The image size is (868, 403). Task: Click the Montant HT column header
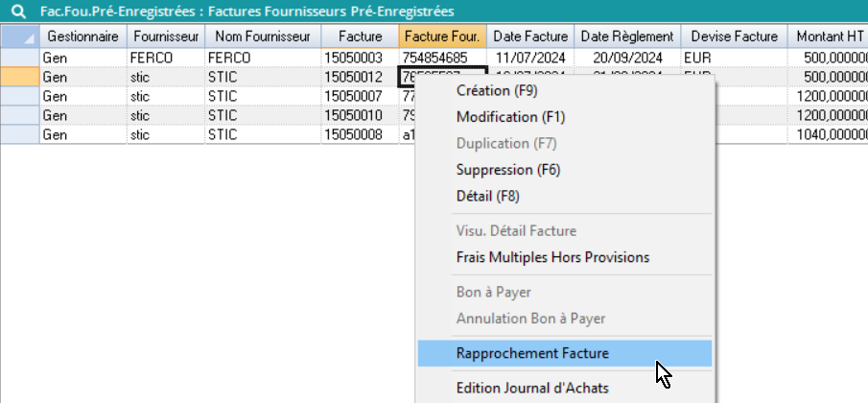pos(829,36)
